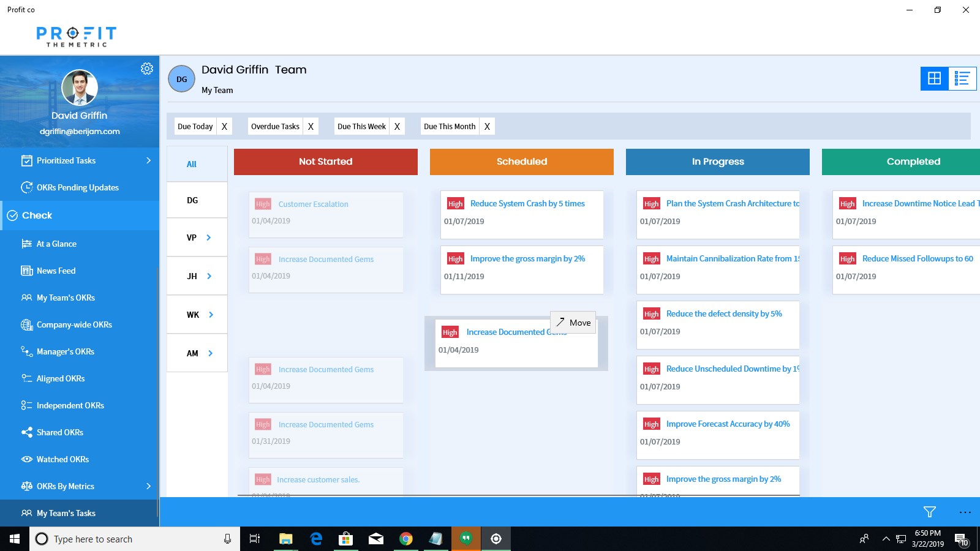Open Microsoft Store from the taskbar

point(346,539)
